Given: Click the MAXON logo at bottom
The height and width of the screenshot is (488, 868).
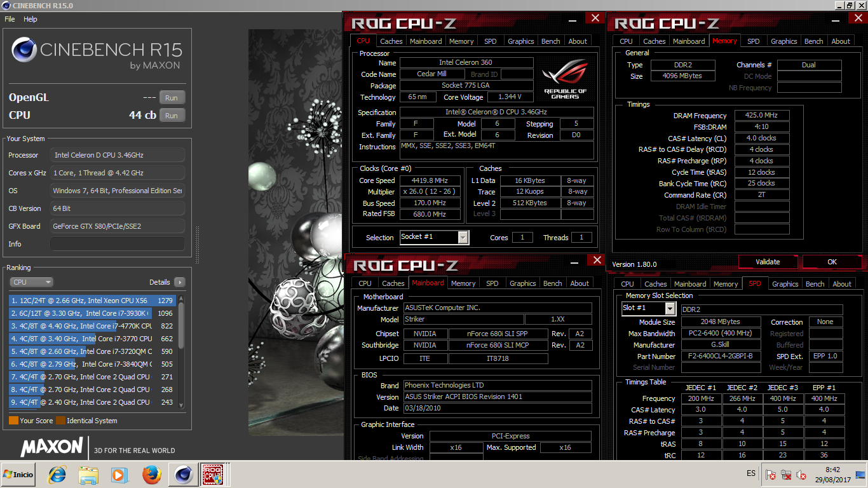Looking at the screenshot, I should tap(52, 447).
